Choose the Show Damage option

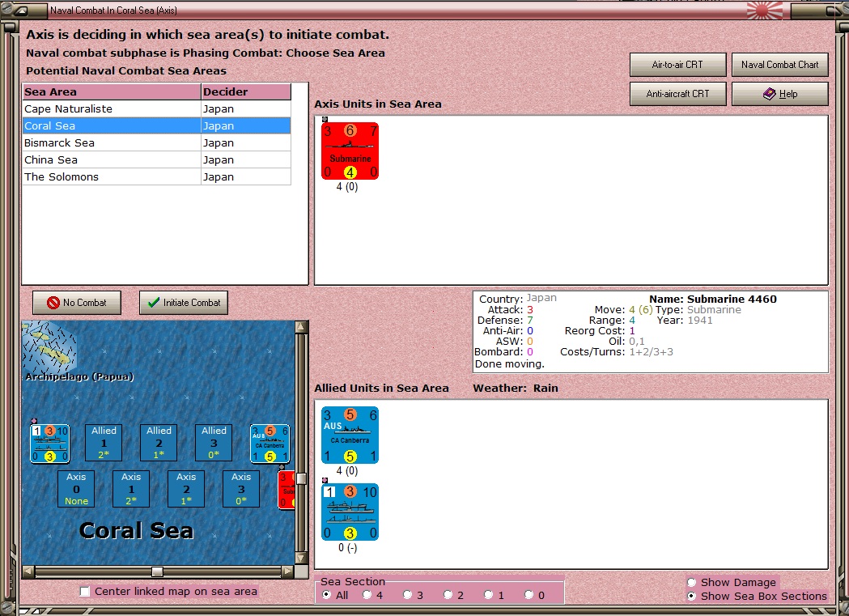691,583
